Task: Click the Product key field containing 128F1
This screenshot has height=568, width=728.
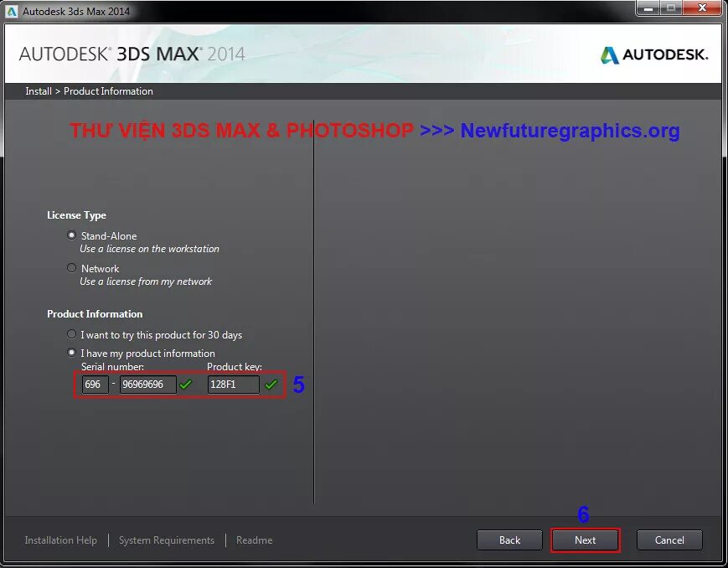Action: [234, 385]
